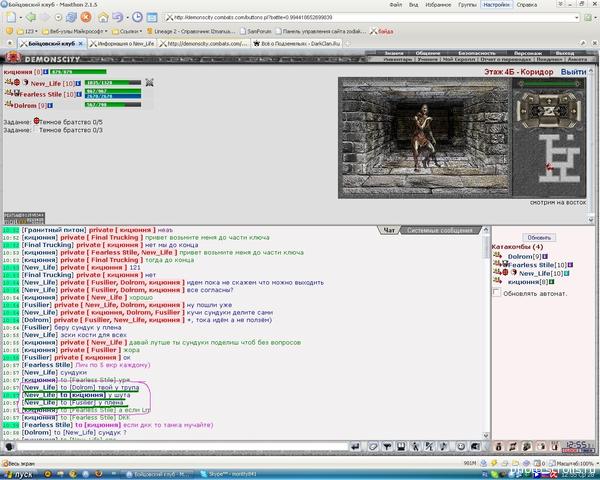The height and width of the screenshot is (480, 600).
Task: Click the chat log vertical scrollbar
Action: point(486,333)
